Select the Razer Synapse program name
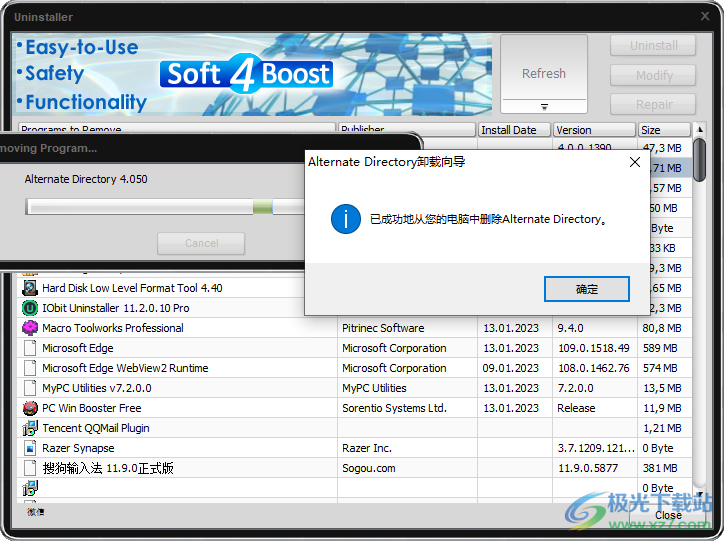 pos(78,448)
